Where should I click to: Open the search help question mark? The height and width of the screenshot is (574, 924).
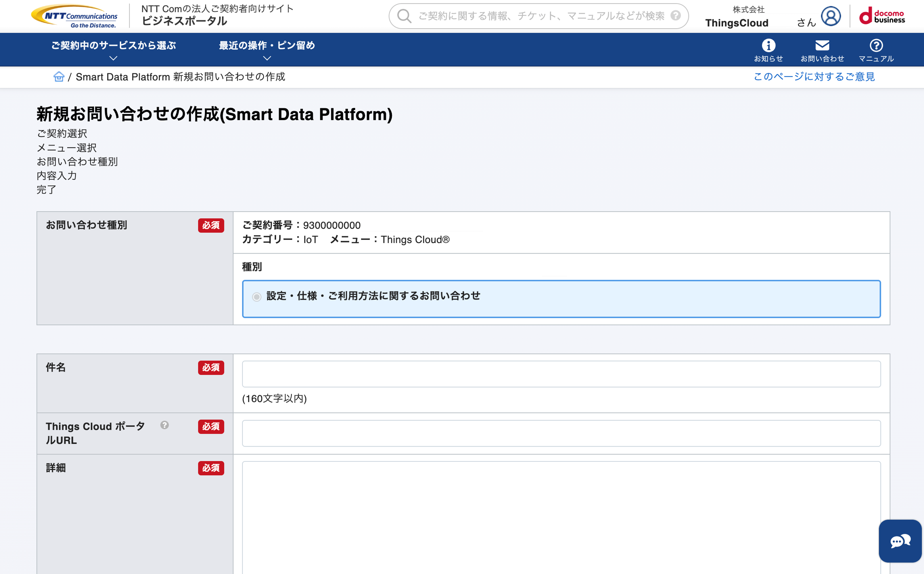point(675,15)
